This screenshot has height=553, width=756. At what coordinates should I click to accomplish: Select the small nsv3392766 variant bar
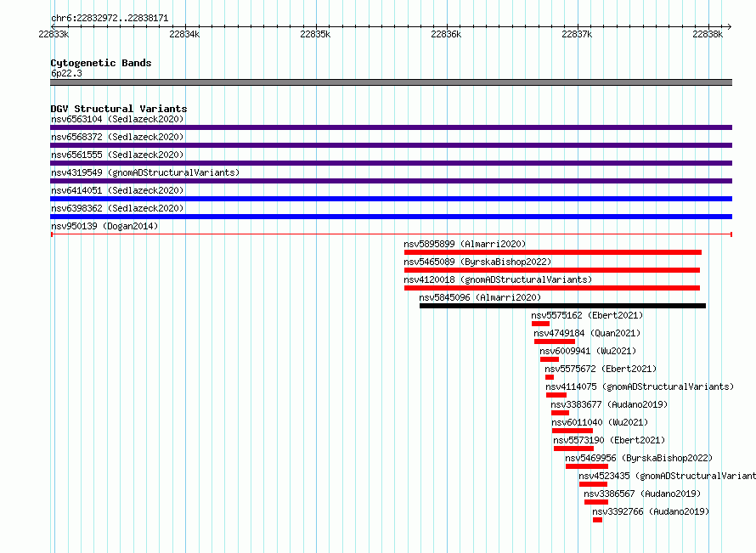pos(597,520)
